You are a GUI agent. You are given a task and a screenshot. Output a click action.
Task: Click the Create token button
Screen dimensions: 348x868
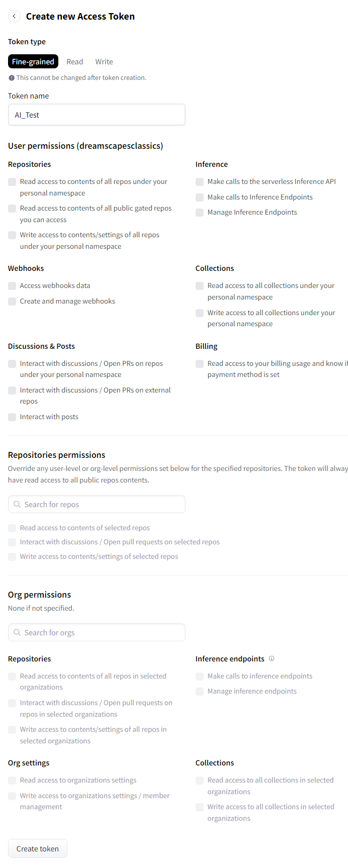(x=38, y=848)
